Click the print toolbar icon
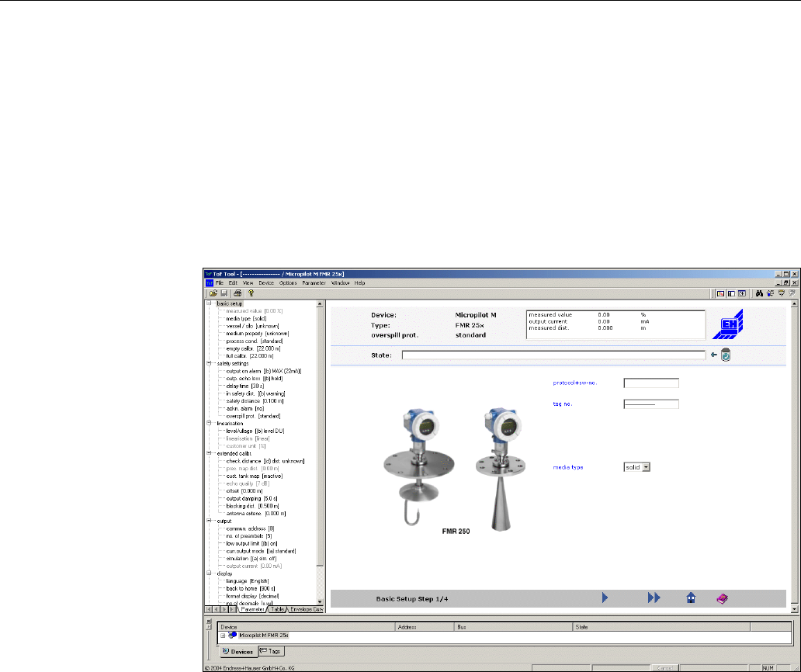801x672 pixels. click(x=238, y=293)
